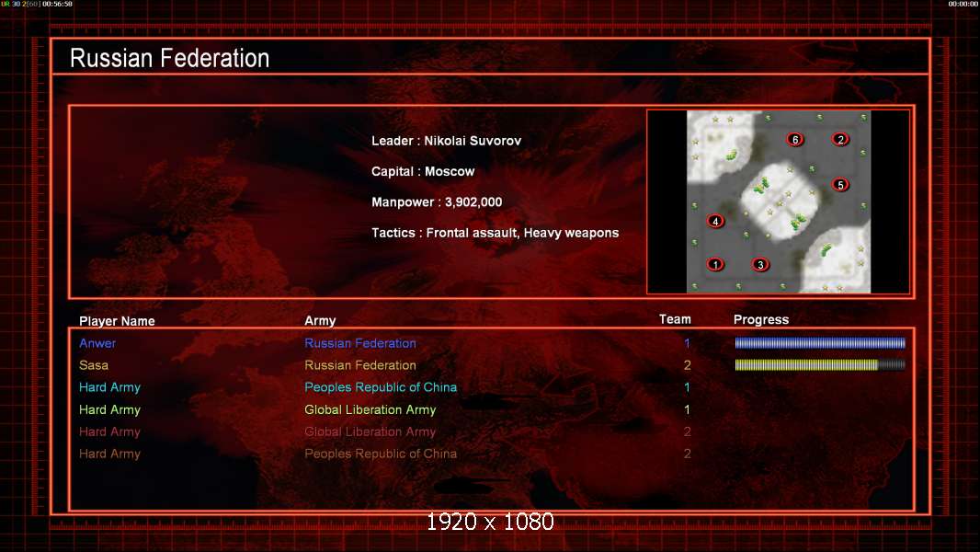Click the "Progress" column header

tap(761, 319)
